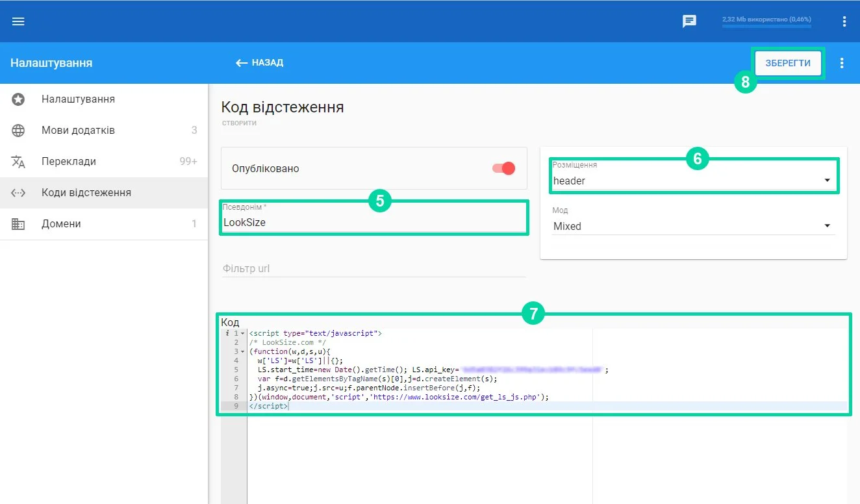Click the count 1 next to Домени
Screen dimensions: 860x504
click(x=194, y=224)
